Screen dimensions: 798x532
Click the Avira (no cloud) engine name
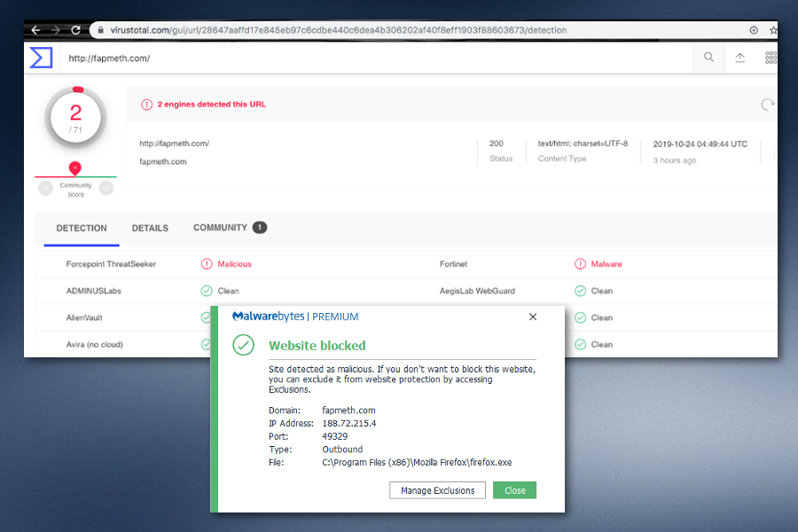[95, 345]
